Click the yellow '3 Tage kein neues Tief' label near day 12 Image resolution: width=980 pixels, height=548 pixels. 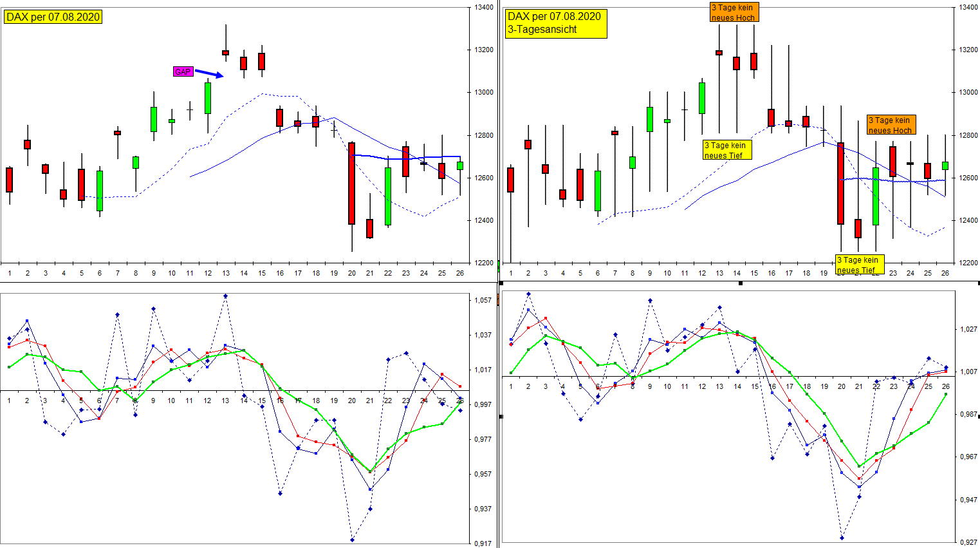[727, 150]
